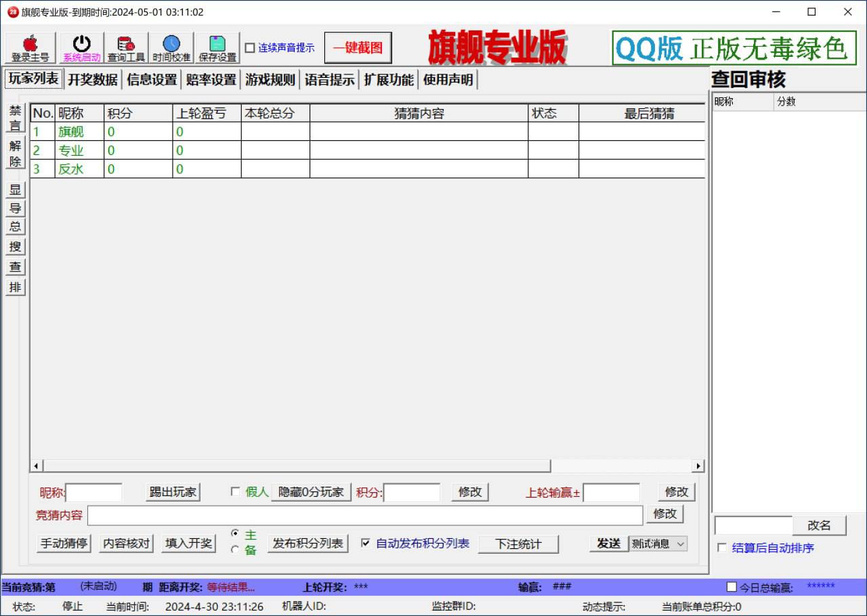Click the 分数 header in 查回审核 panel
The image size is (867, 616).
pos(820,102)
